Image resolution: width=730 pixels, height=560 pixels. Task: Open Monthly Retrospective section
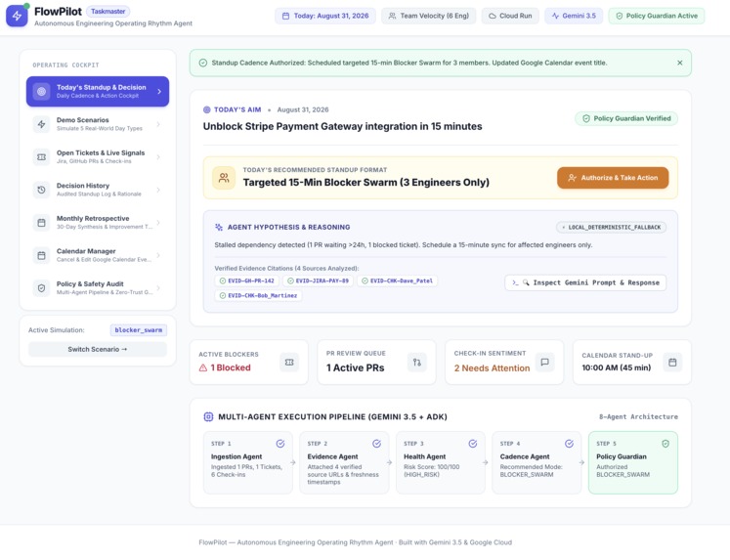pyautogui.click(x=98, y=223)
